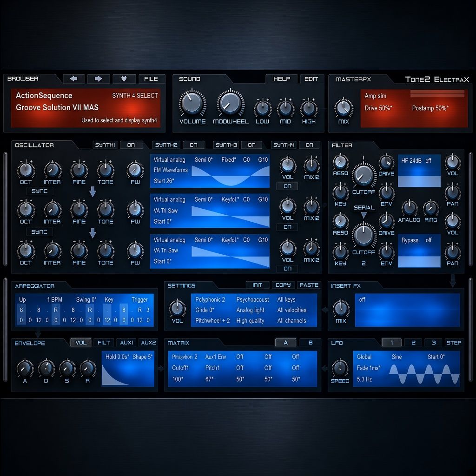Click the envelope Sustain (S) knob
Image resolution: width=476 pixels, height=476 pixels.
click(67, 368)
